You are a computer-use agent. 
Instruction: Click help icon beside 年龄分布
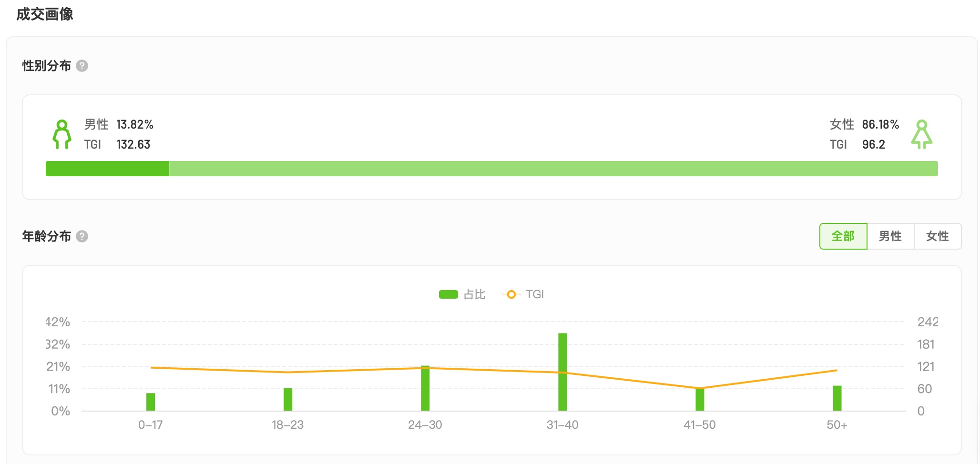(82, 236)
